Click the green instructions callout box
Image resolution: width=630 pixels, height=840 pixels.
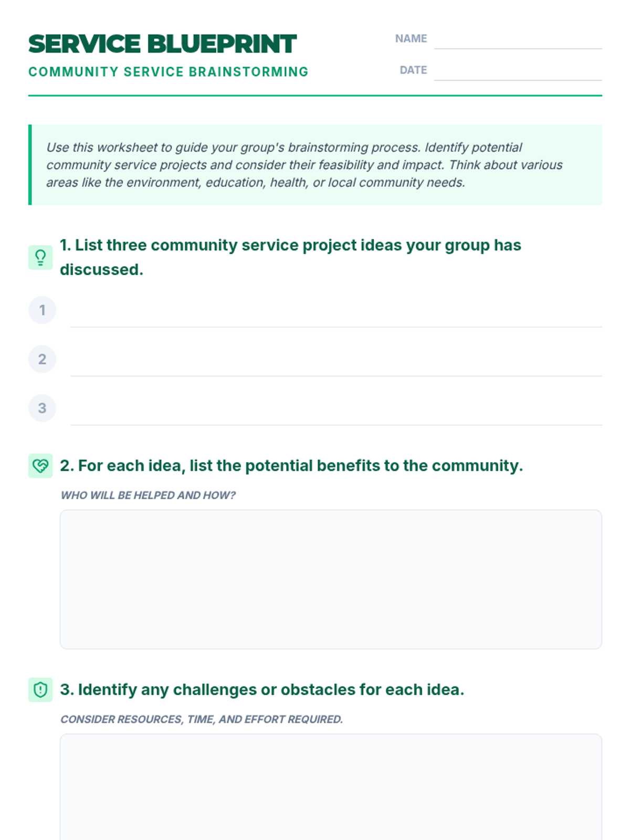(x=315, y=165)
